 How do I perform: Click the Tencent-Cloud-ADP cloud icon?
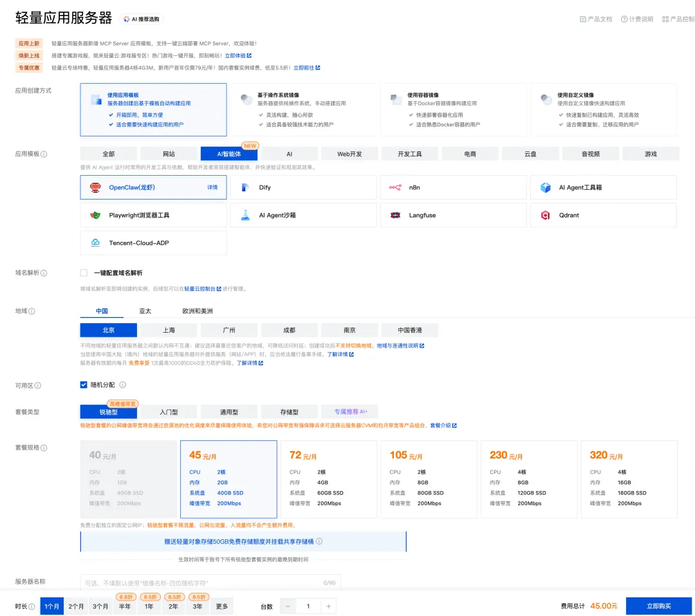tap(95, 243)
